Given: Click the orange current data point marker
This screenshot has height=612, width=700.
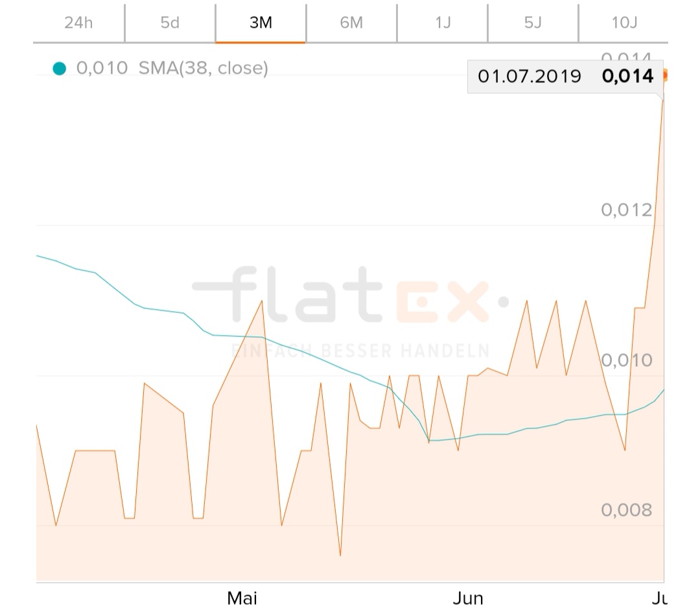Looking at the screenshot, I should 664,76.
